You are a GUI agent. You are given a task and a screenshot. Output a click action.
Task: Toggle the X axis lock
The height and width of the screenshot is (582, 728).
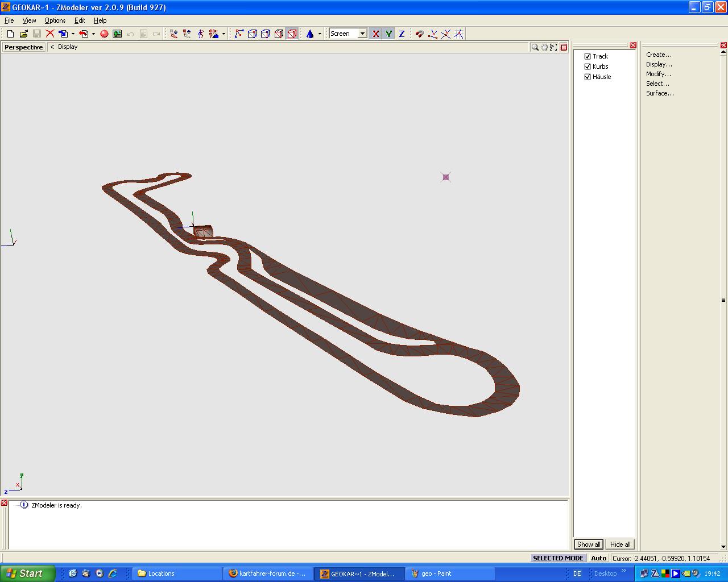(x=375, y=34)
